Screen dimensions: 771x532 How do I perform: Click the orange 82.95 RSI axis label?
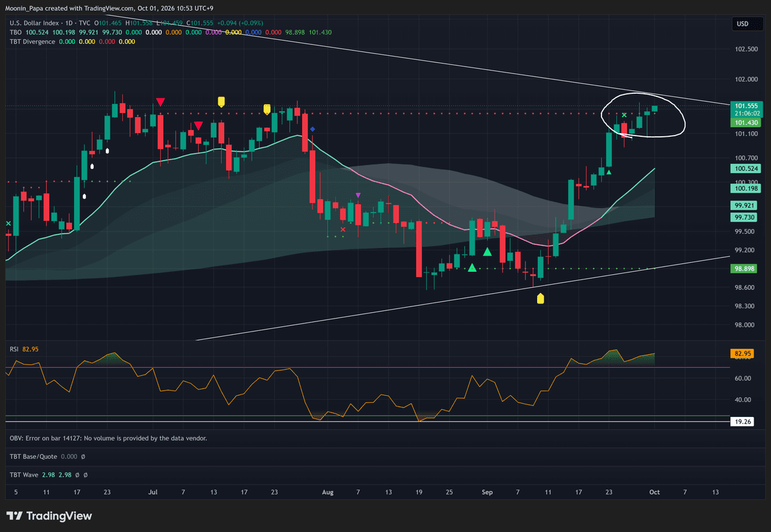(742, 353)
